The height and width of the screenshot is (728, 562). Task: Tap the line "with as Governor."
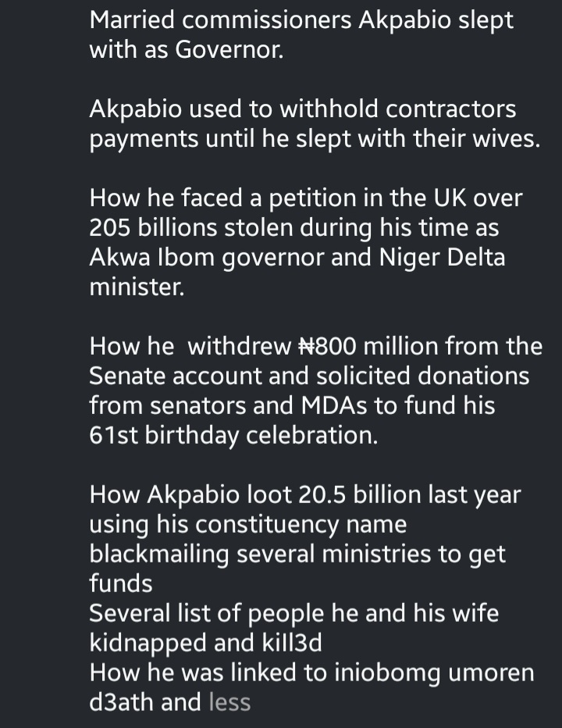[x=186, y=50]
